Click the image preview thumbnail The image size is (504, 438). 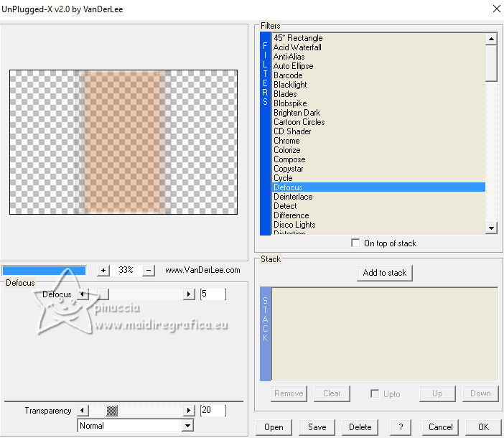click(123, 142)
